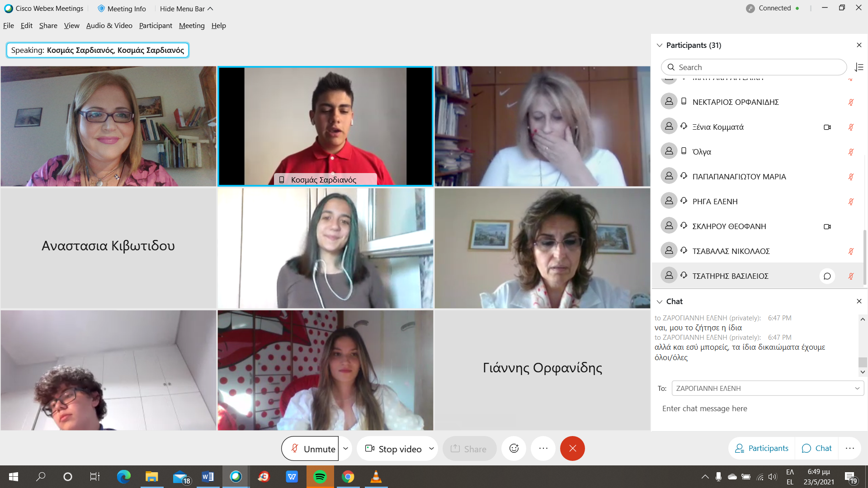Click Meeting Info
Viewport: 868px width, 488px height.
pyautogui.click(x=122, y=9)
